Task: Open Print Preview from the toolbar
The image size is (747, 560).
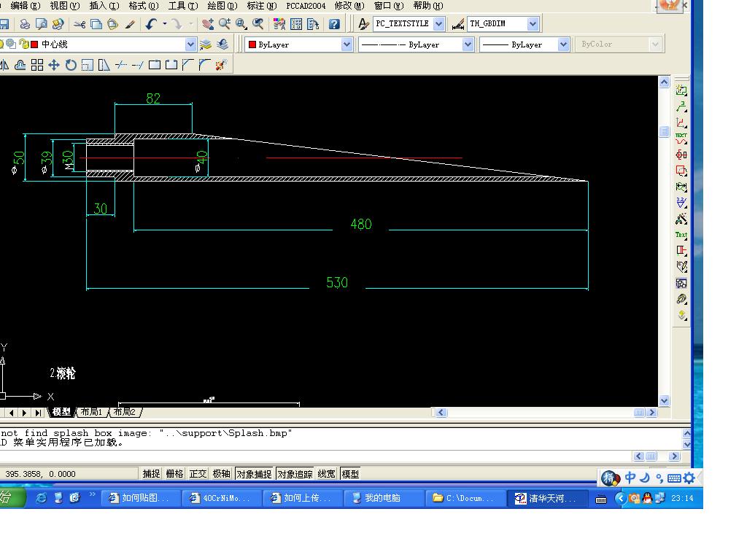Action: 42,24
